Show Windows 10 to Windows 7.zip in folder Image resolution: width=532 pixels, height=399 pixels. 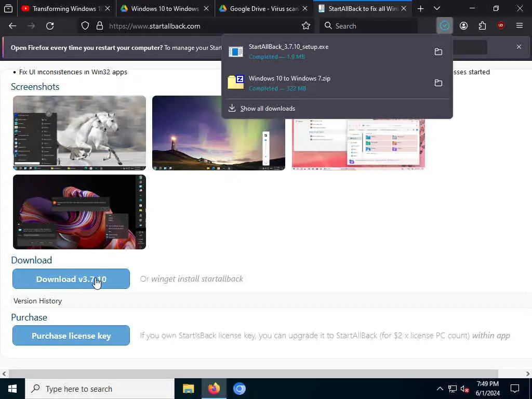click(438, 83)
